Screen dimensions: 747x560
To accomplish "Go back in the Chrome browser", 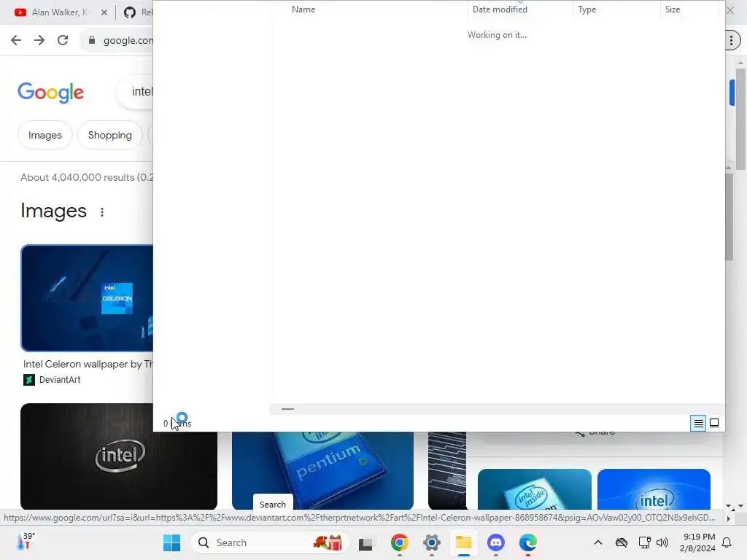I will coord(16,40).
